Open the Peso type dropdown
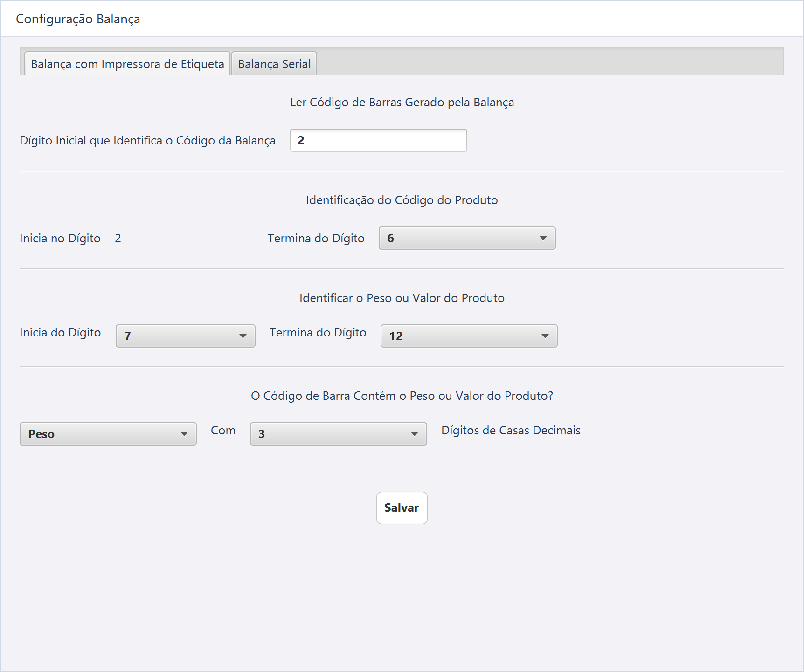This screenshot has width=804, height=672. [108, 434]
